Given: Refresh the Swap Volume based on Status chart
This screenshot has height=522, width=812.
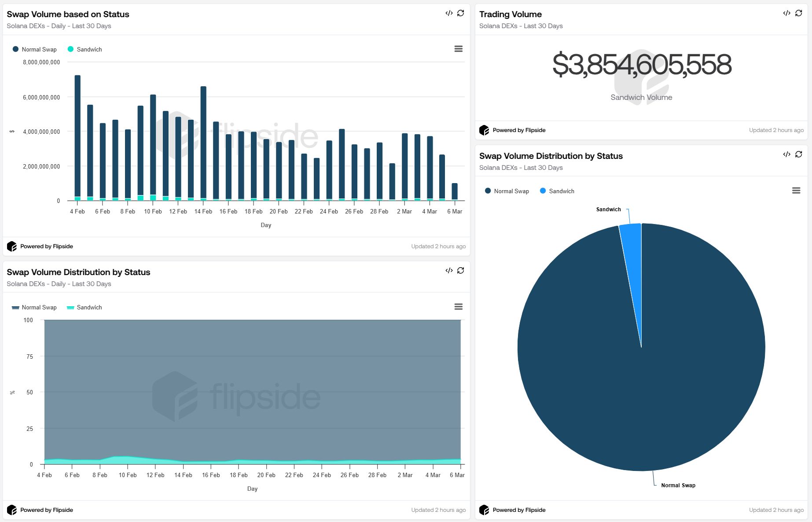Looking at the screenshot, I should point(460,13).
